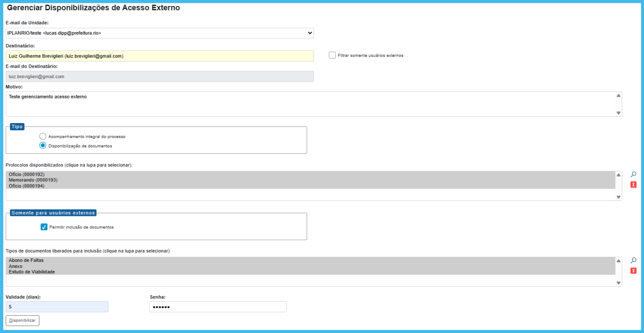The width and height of the screenshot is (644, 333).
Task: Click the Senha password field
Action: (x=218, y=307)
